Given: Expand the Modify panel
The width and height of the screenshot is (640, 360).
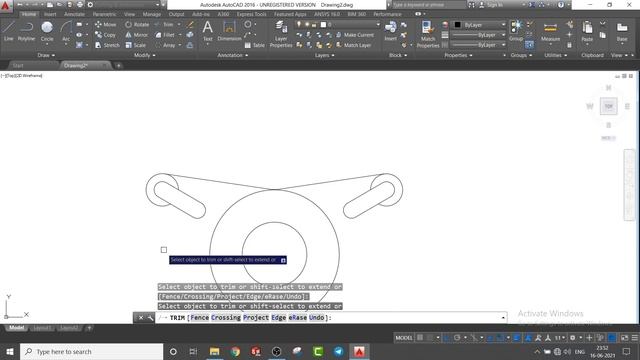Looking at the screenshot, I should tap(144, 55).
